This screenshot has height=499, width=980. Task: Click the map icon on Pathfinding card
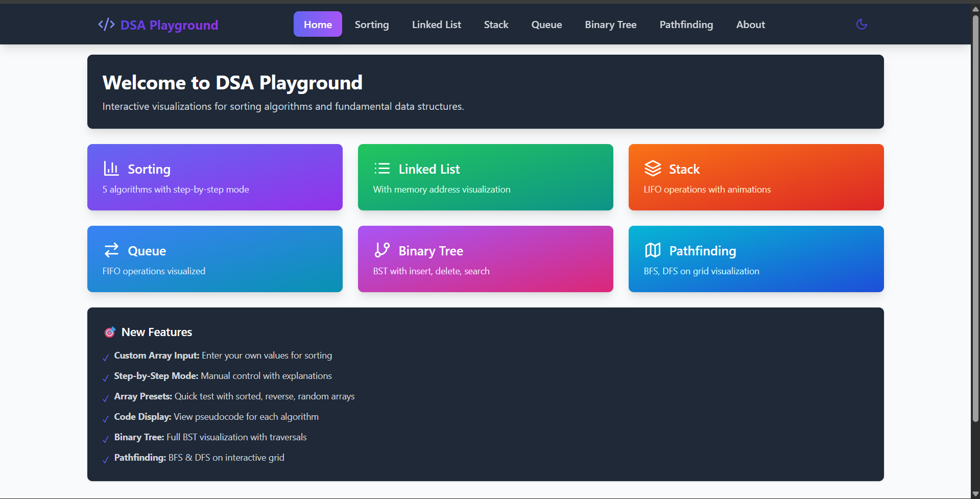(x=652, y=250)
